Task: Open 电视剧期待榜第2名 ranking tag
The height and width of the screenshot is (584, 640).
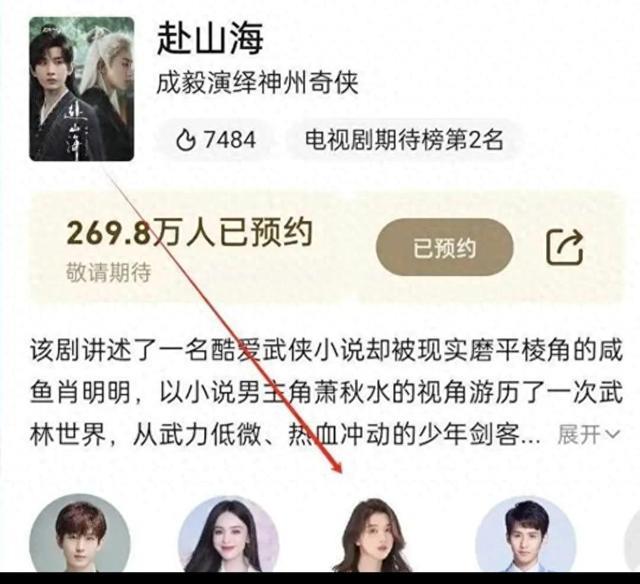Action: pos(404,140)
